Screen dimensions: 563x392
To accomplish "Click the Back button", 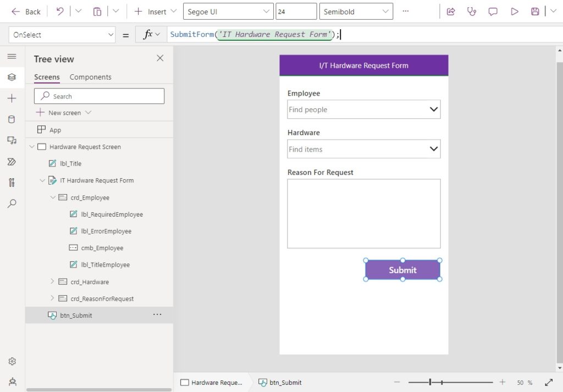I will pyautogui.click(x=25, y=11).
